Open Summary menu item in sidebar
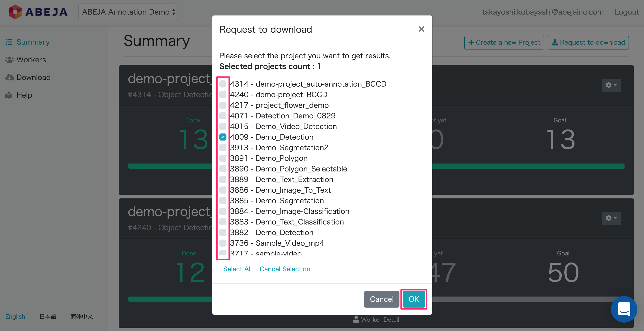 [x=33, y=42]
